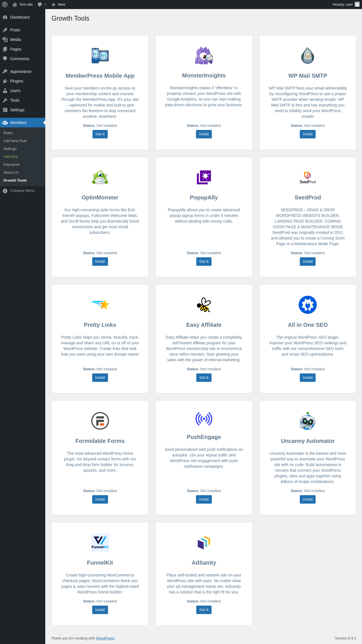This screenshot has width=362, height=644.
Task: Get the PopupAlly plugin
Action: 204,262
